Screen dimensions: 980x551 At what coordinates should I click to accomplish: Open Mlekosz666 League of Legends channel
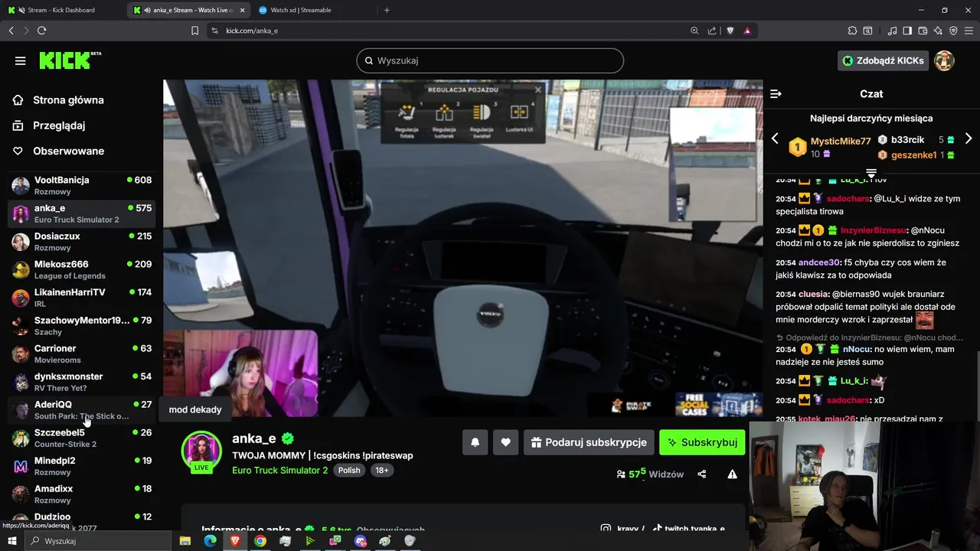[x=81, y=269]
